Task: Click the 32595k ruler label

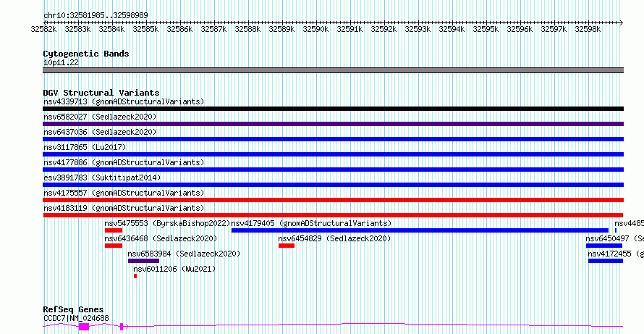Action: 486,29
